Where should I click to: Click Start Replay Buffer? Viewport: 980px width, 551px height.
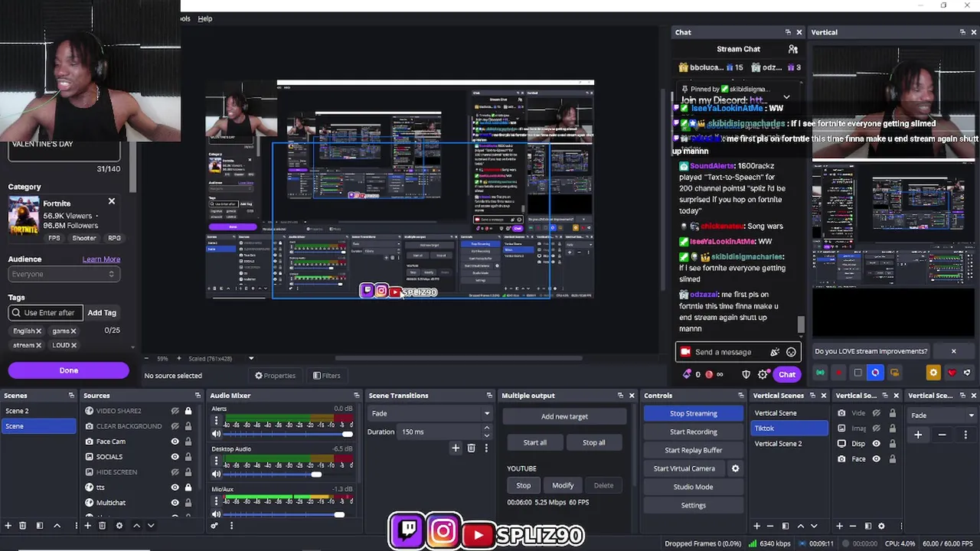pyautogui.click(x=693, y=450)
